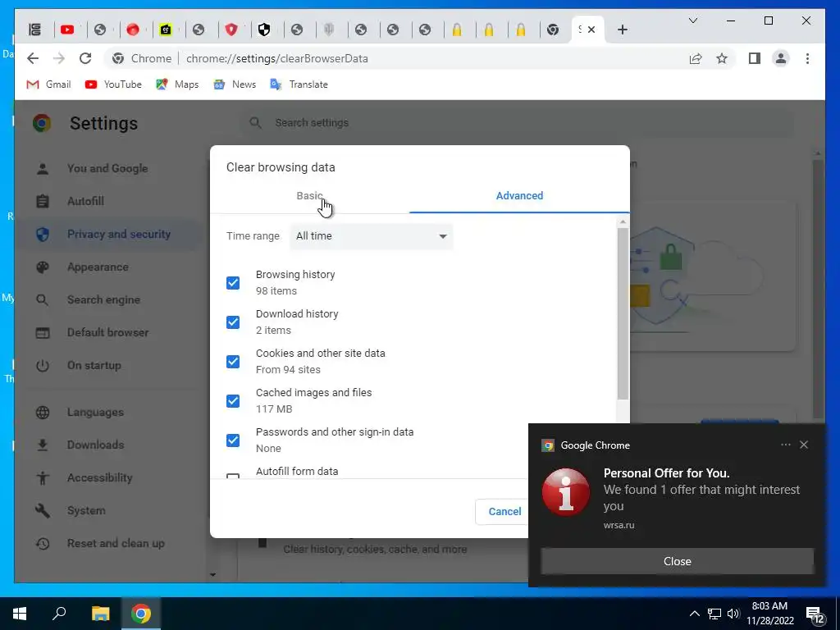Open File Explorer from taskbar
The width and height of the screenshot is (840, 630).
[100, 614]
